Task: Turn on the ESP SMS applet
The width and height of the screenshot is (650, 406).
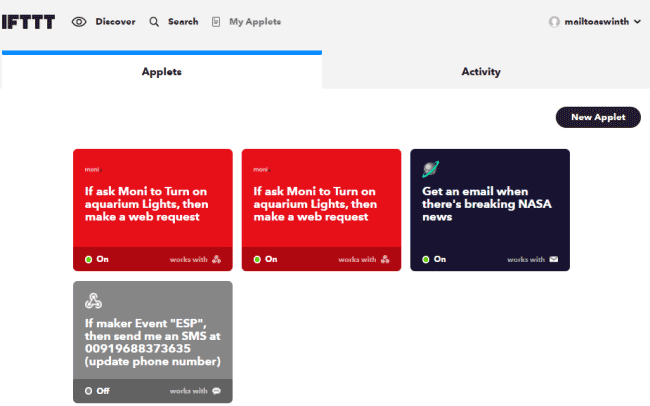Action: pos(97,391)
